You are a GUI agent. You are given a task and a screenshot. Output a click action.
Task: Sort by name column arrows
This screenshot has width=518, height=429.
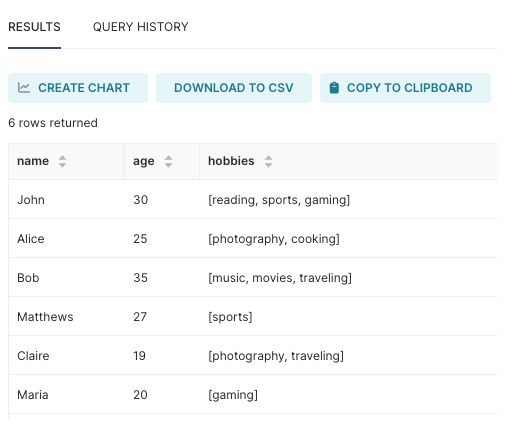click(x=62, y=161)
